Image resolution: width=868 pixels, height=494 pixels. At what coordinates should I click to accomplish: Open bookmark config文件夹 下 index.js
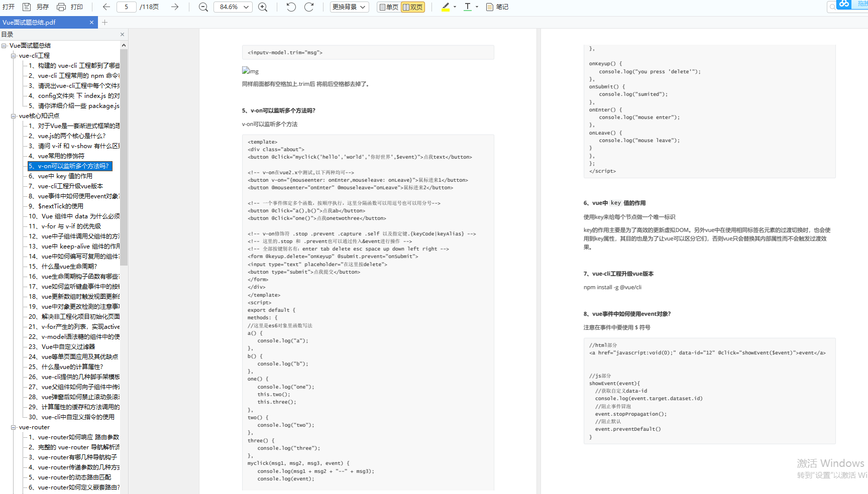(x=74, y=96)
